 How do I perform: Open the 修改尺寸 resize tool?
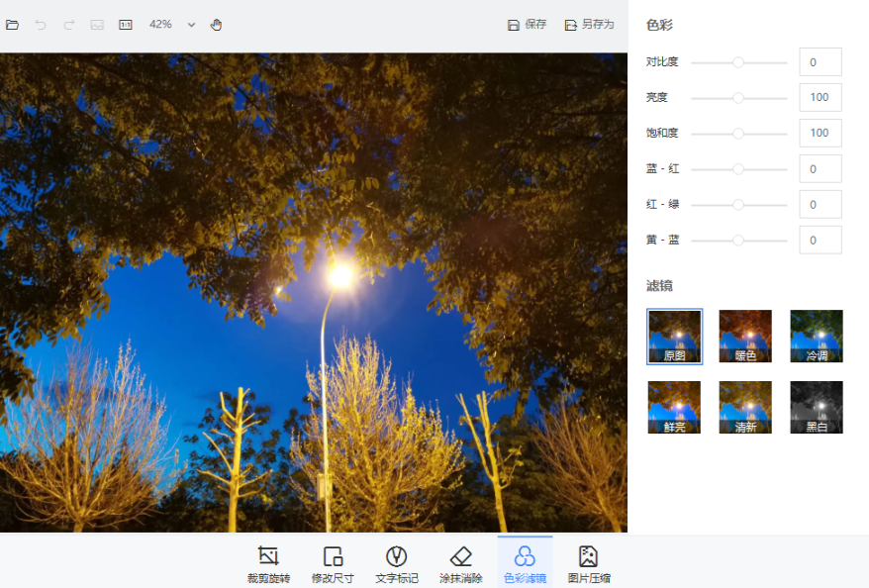click(x=333, y=563)
